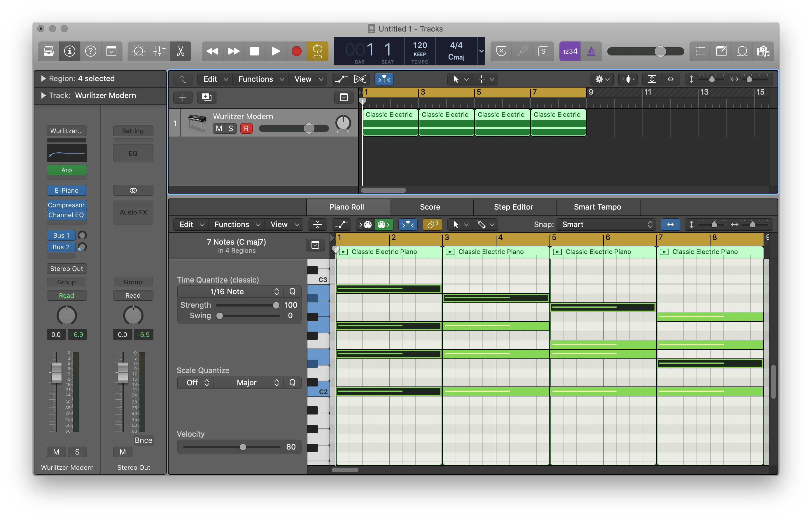The width and height of the screenshot is (812, 519).
Task: Click the Velocity slider handle
Action: pyautogui.click(x=243, y=447)
